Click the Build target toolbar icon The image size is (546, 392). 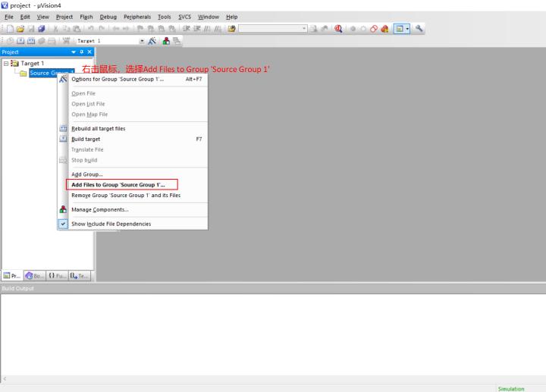pos(21,41)
